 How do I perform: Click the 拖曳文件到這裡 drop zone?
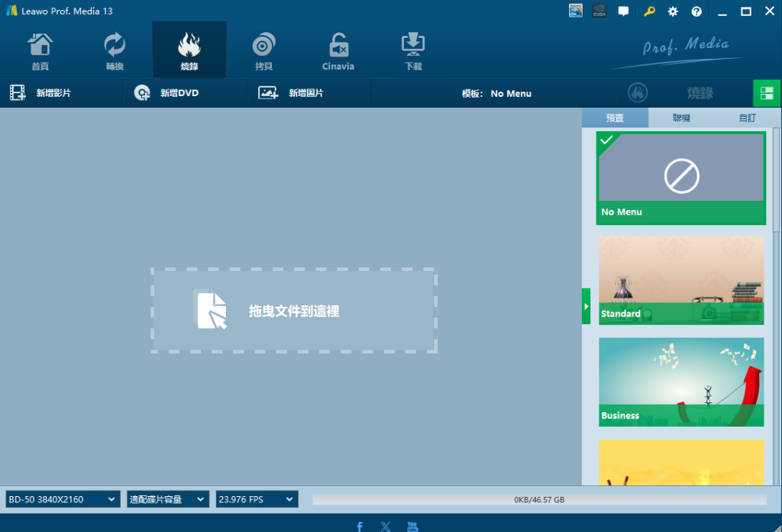click(x=294, y=311)
